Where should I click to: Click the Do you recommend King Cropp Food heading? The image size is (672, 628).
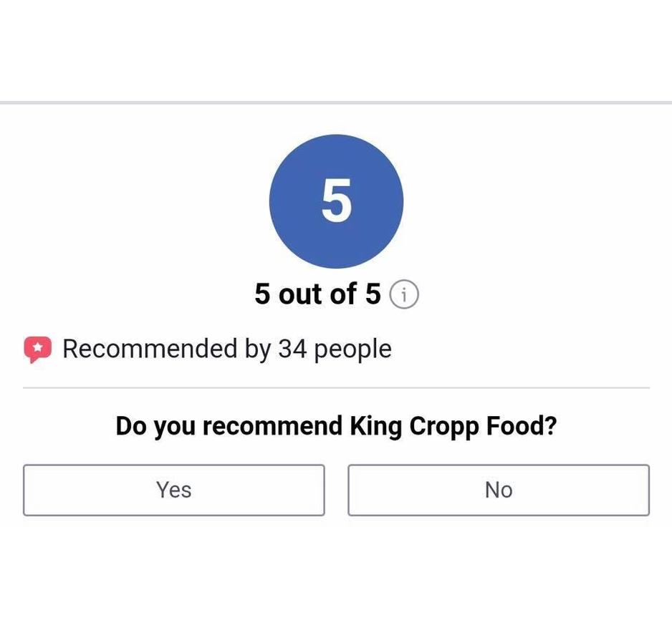337,427
